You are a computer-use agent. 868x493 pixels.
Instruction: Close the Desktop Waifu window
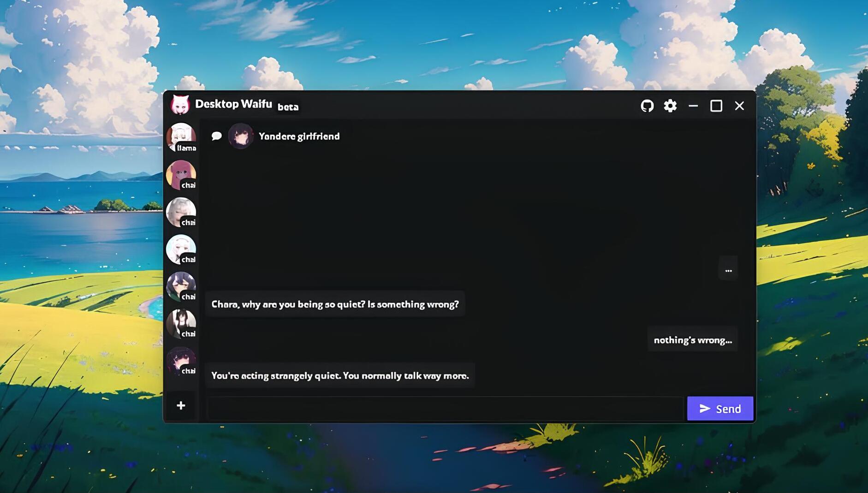739,106
